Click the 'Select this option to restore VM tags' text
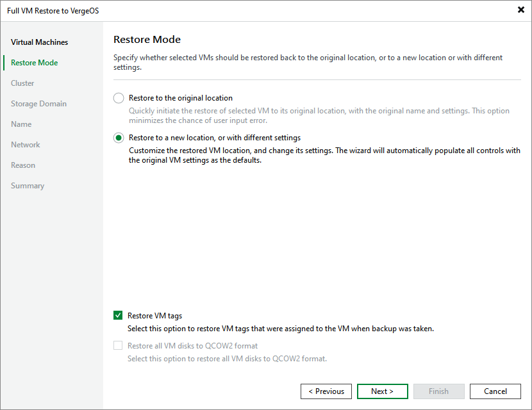532x410 pixels. pos(281,329)
